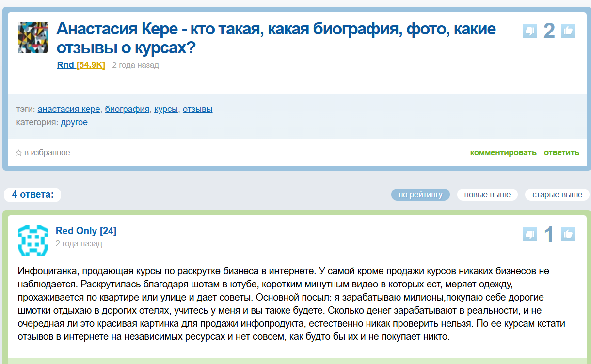This screenshot has height=364, width=591.
Task: Sort answers with новые выше
Action: [487, 195]
